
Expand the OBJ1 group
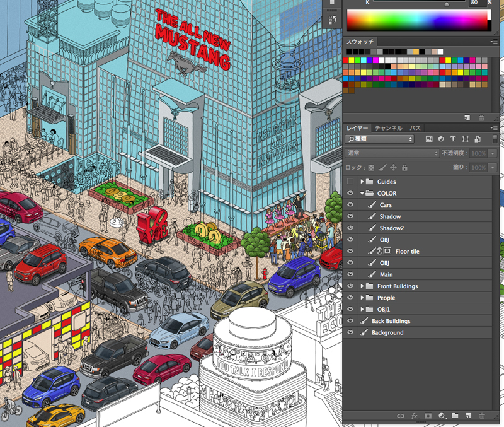(362, 309)
